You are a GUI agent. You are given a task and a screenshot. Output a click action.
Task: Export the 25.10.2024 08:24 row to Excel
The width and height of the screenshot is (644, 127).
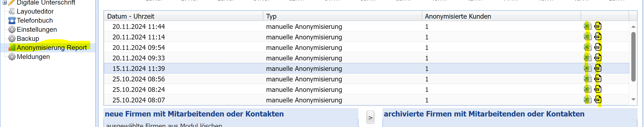pyautogui.click(x=588, y=89)
